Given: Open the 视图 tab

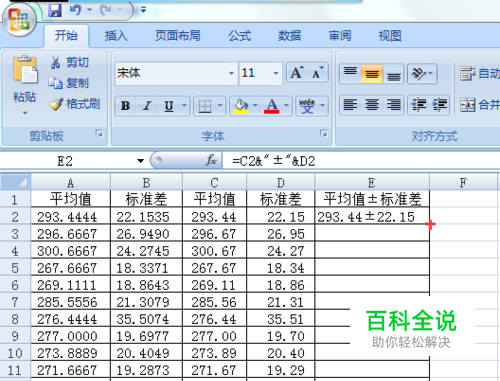Looking at the screenshot, I should [390, 35].
